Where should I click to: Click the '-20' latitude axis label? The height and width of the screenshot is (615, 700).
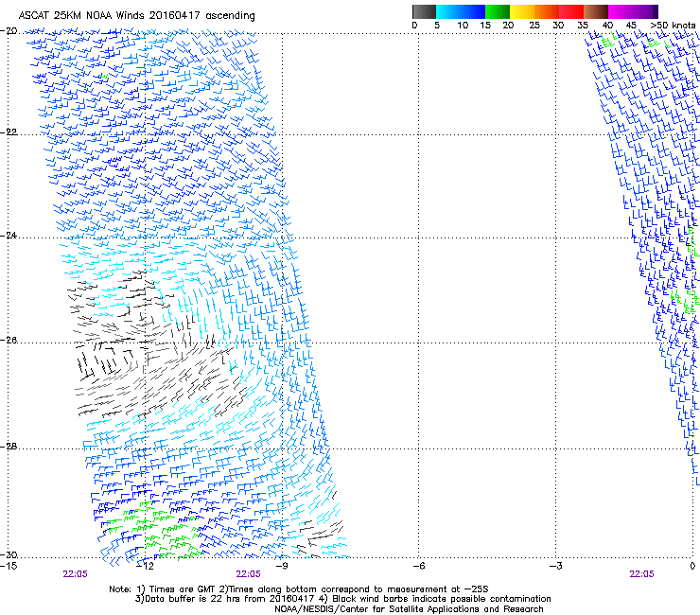[9, 31]
